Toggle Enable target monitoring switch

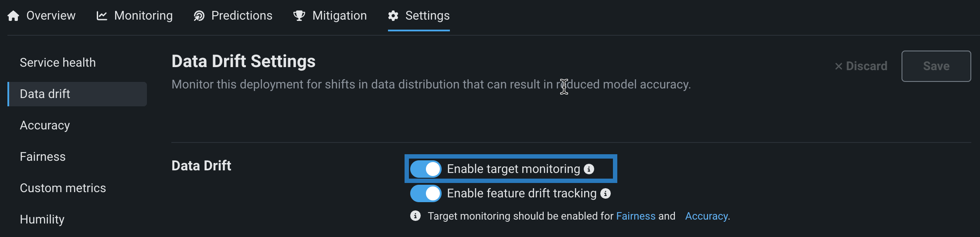coord(426,169)
